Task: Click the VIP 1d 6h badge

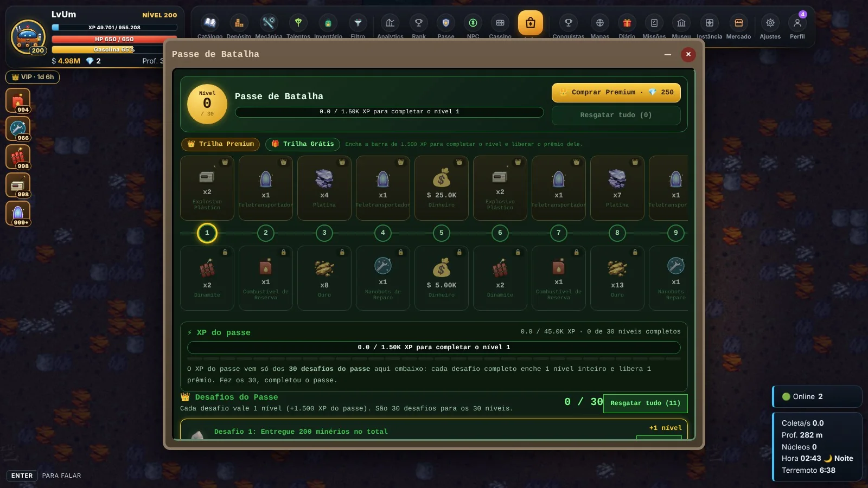Action: pos(33,77)
